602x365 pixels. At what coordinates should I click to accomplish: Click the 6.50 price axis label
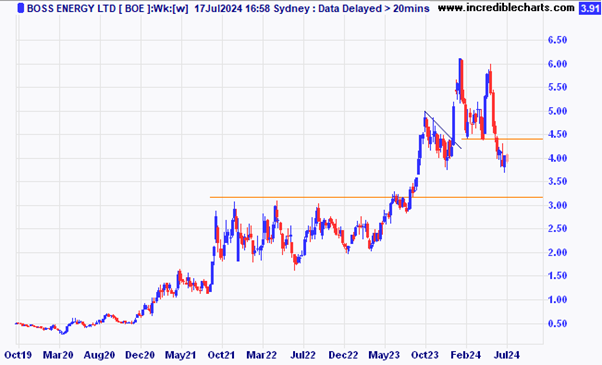tap(557, 40)
